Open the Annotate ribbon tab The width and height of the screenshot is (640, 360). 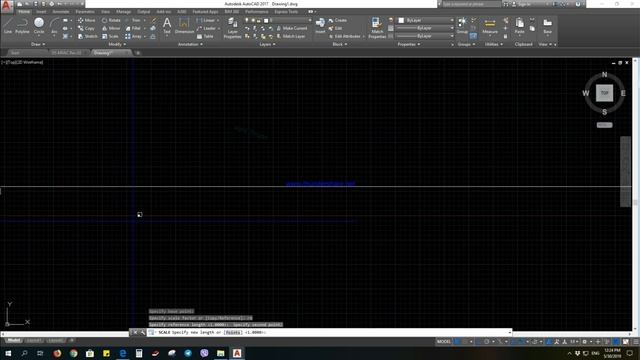click(60, 12)
